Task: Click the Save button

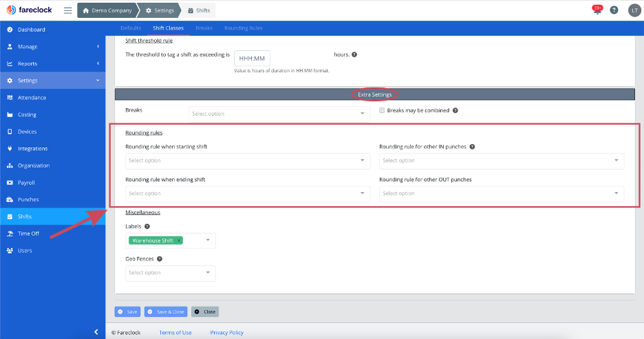Action: click(x=128, y=312)
